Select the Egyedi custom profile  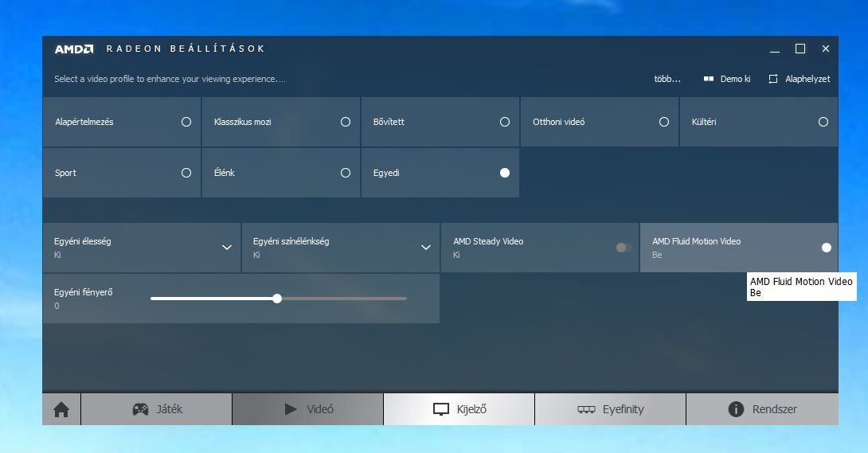(x=440, y=173)
